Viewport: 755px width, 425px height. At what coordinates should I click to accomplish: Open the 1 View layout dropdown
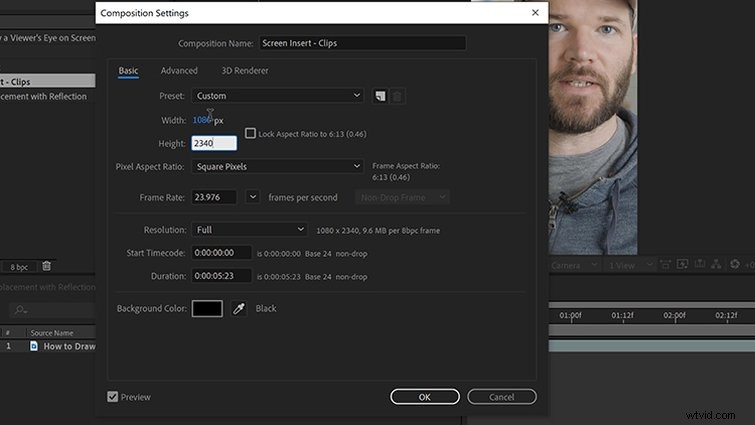(x=630, y=265)
